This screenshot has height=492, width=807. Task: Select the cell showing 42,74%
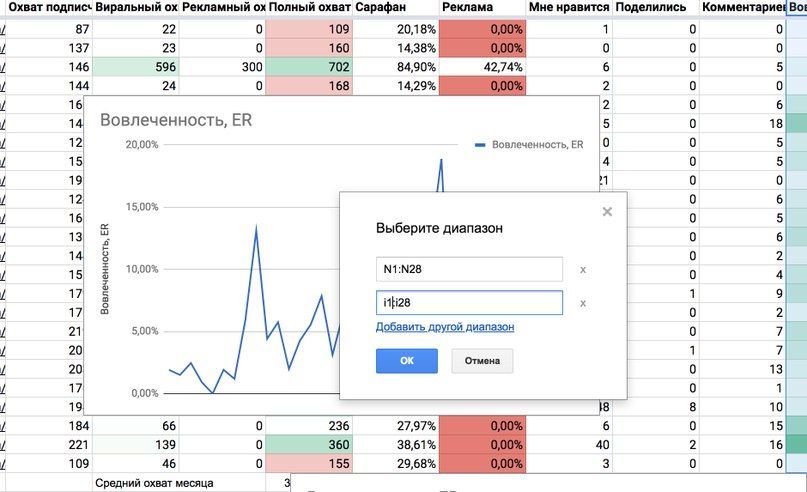(483, 67)
